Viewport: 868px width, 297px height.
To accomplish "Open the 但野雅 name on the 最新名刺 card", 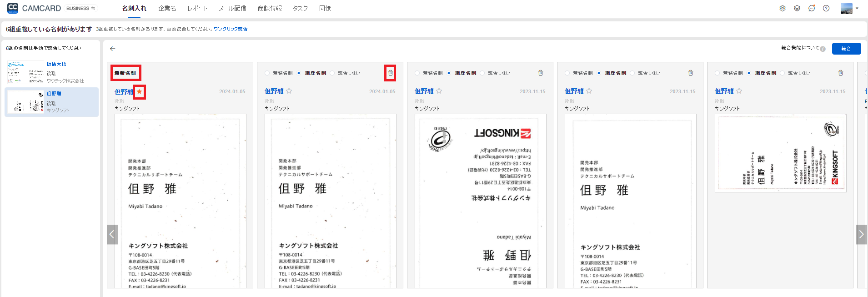I will point(124,92).
